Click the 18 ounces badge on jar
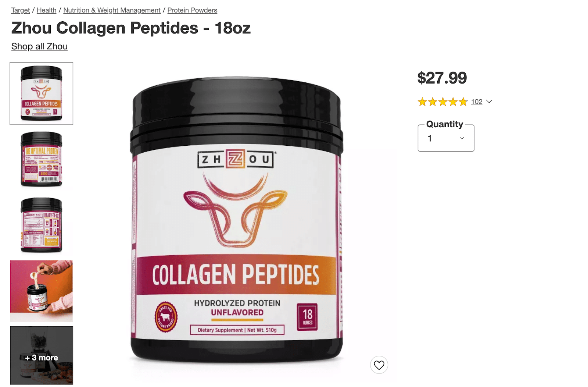This screenshot has width=588, height=387. coord(308,317)
